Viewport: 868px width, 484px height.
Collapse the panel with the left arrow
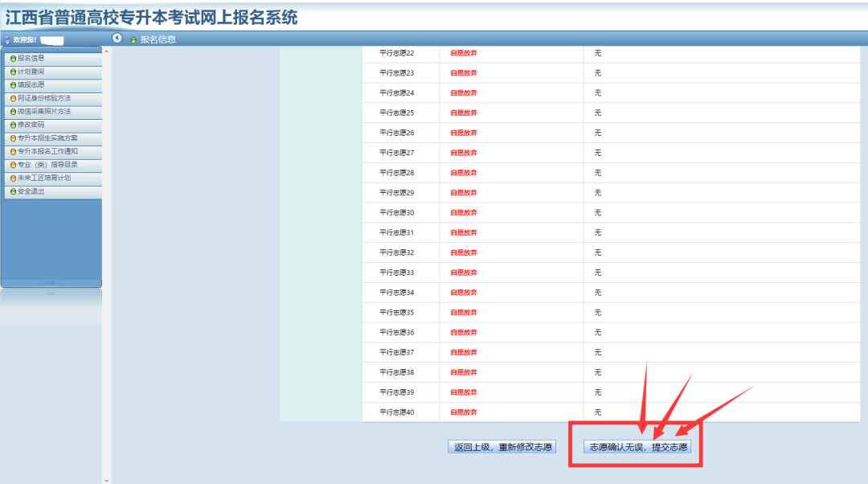[117, 37]
